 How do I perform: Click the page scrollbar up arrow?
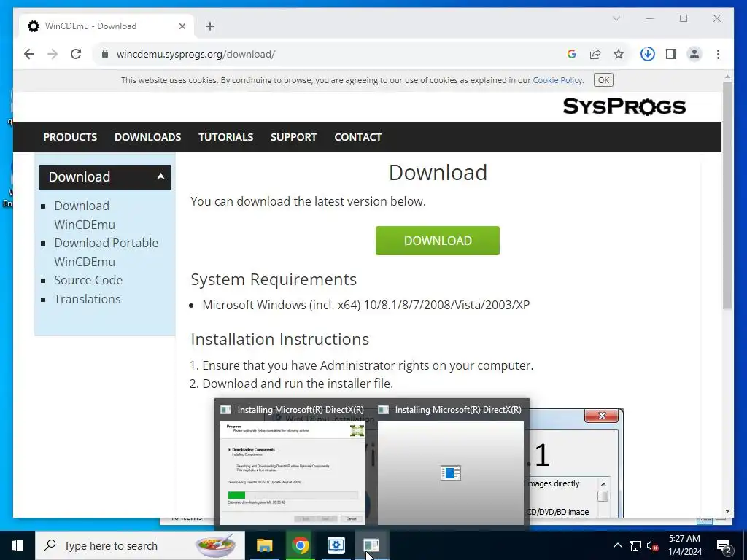pos(727,76)
